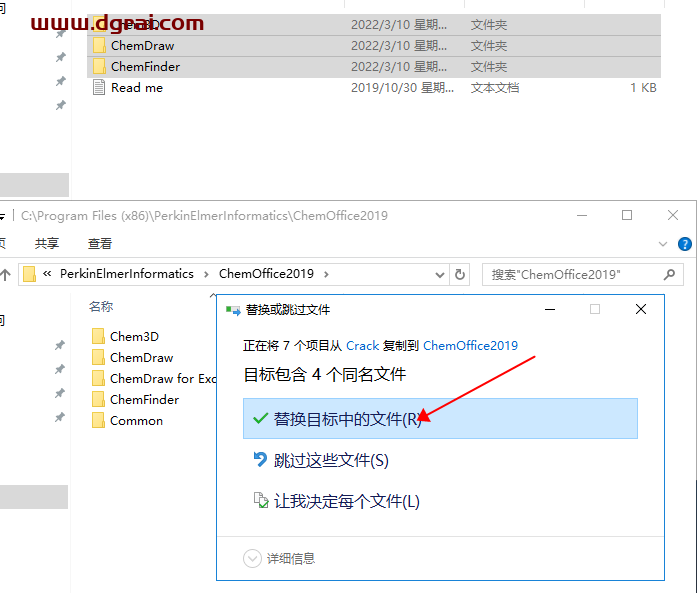Click the address bar folder icon
This screenshot has width=697, height=593.
[29, 274]
